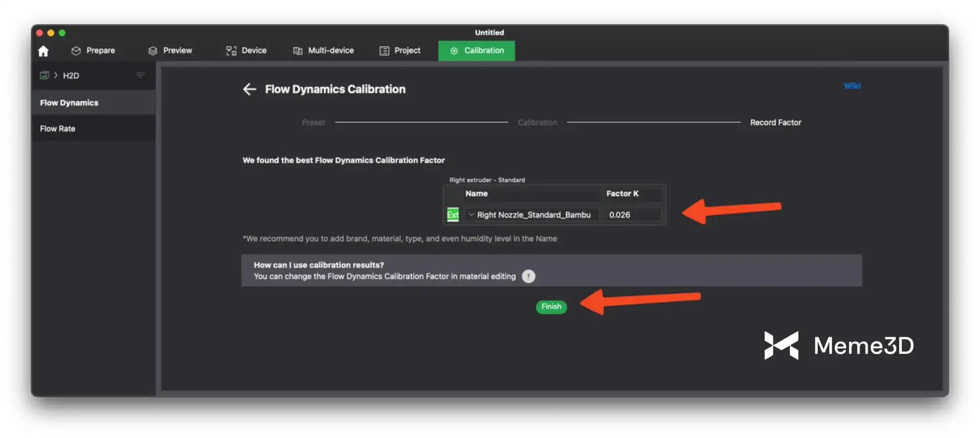This screenshot has width=980, height=438.
Task: Click the green Ext extruder badge
Action: (453, 215)
